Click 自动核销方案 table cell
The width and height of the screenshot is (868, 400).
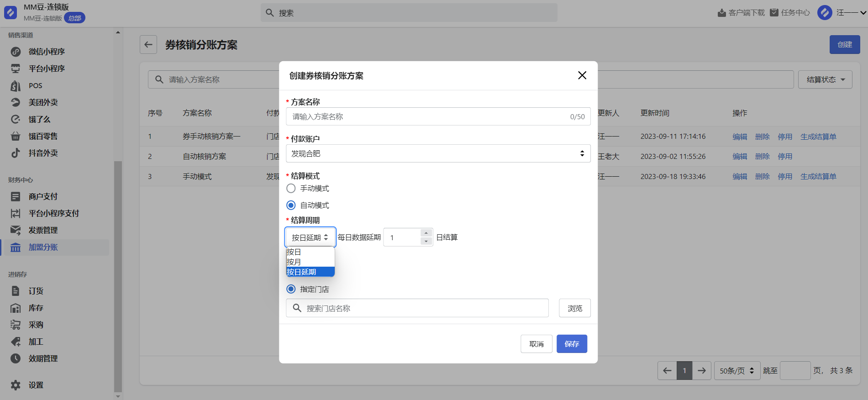(x=205, y=156)
